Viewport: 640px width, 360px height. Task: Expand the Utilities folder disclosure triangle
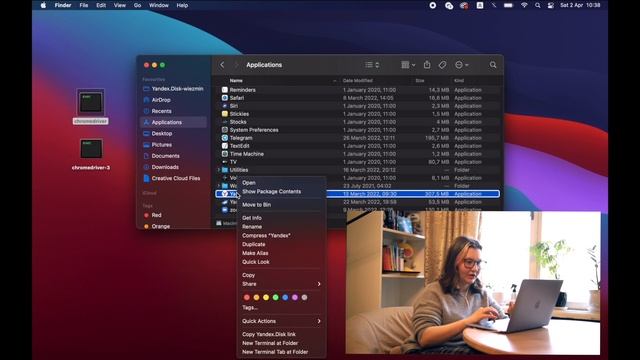(218, 170)
